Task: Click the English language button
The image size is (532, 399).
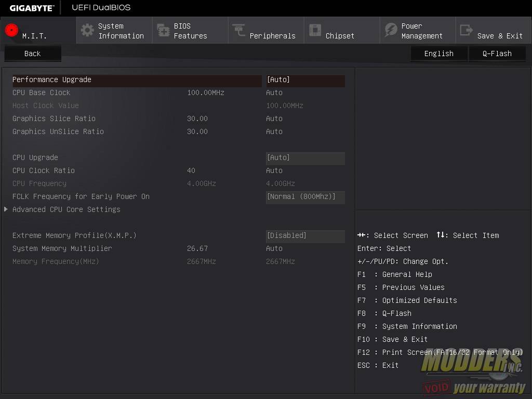Action: (x=438, y=54)
